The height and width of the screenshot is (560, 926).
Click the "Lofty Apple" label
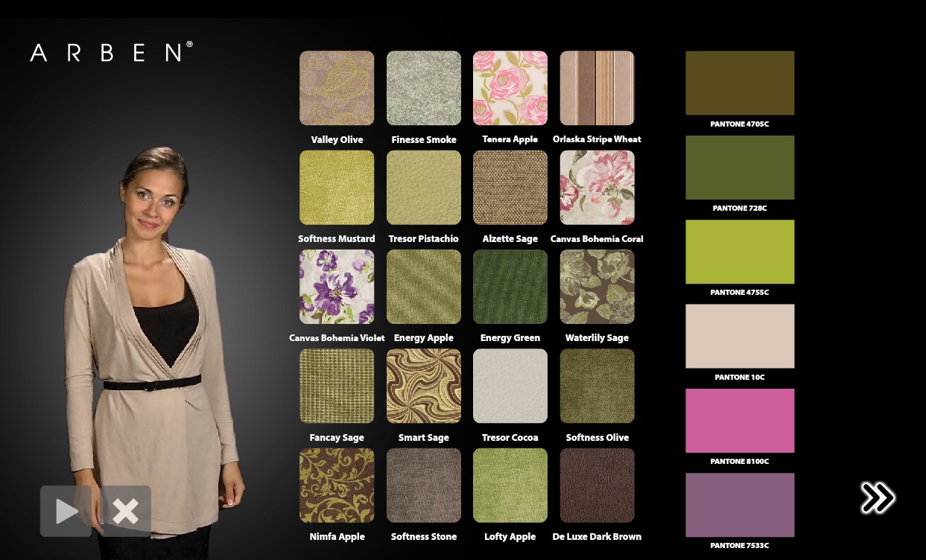coord(510,537)
